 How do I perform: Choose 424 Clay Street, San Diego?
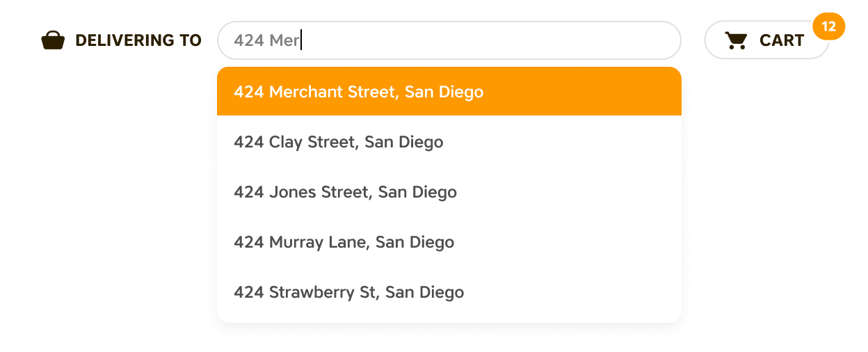click(x=449, y=142)
